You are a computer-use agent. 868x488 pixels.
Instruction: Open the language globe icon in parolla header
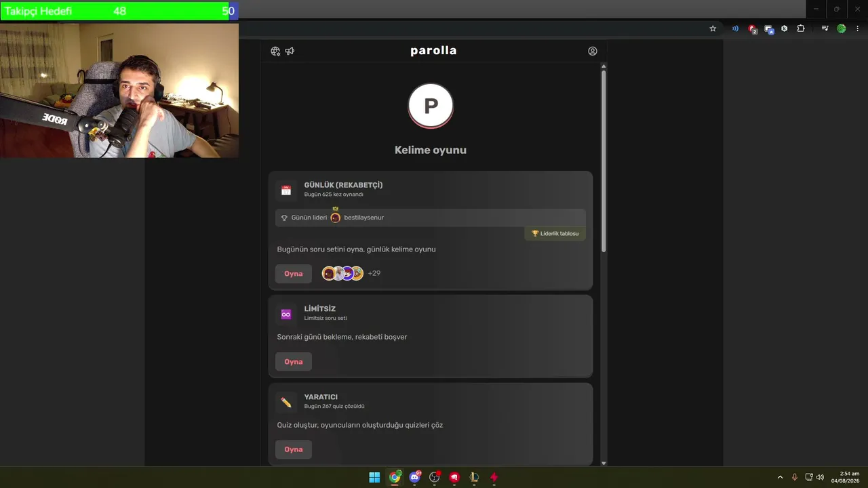(275, 51)
